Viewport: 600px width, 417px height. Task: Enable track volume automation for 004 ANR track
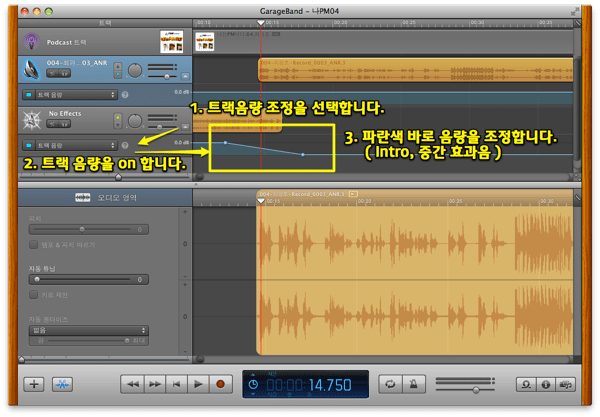(29, 94)
